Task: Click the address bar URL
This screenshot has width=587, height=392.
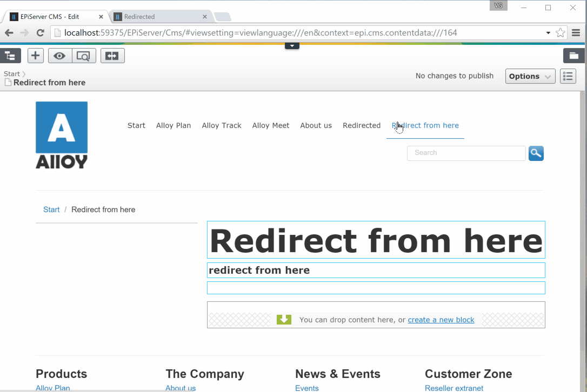Action: click(x=261, y=33)
